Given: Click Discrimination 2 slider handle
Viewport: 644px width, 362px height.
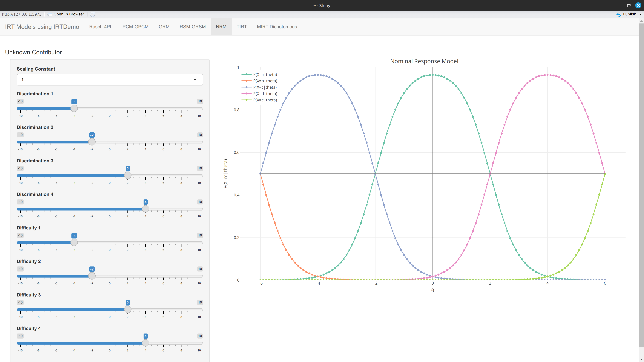Looking at the screenshot, I should coord(92,142).
